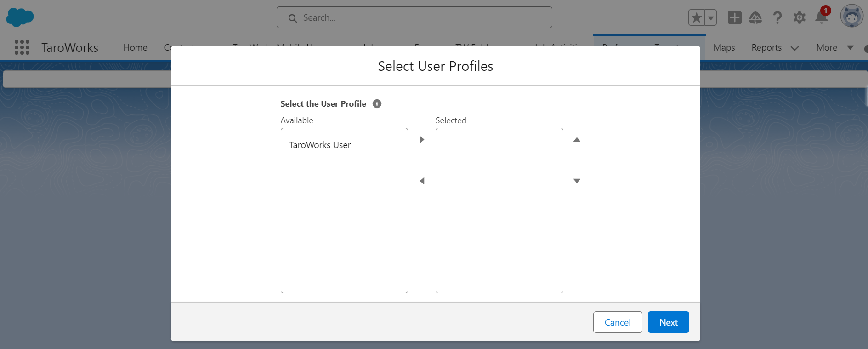The height and width of the screenshot is (349, 868).
Task: Expand the Favorites list dropdown arrow
Action: [x=711, y=18]
